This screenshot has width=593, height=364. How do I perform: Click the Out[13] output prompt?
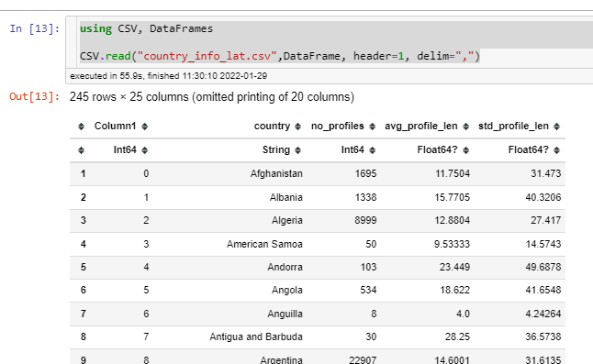34,96
